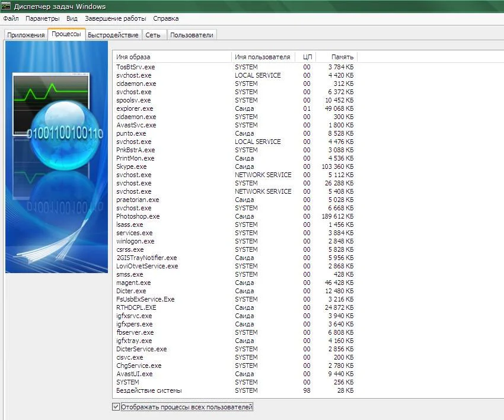Sort processes by Имя образа column
Viewport: 504px width, 420px height.
[172, 57]
